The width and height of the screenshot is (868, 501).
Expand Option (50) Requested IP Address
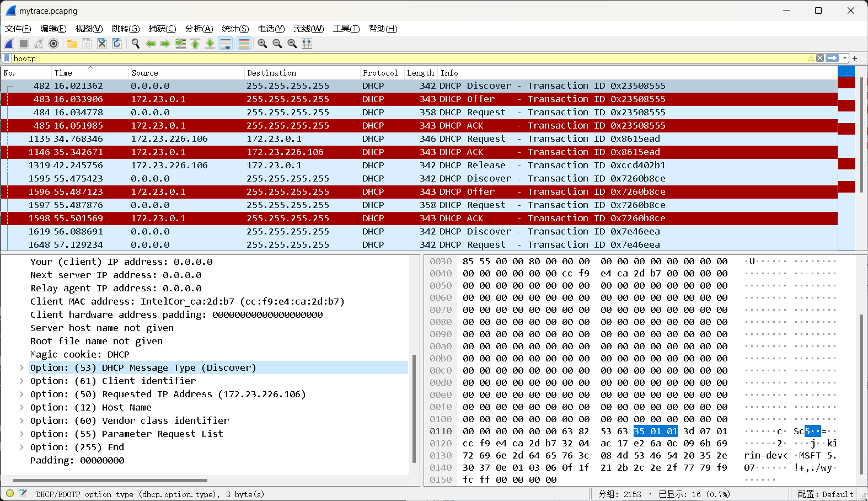[x=22, y=394]
